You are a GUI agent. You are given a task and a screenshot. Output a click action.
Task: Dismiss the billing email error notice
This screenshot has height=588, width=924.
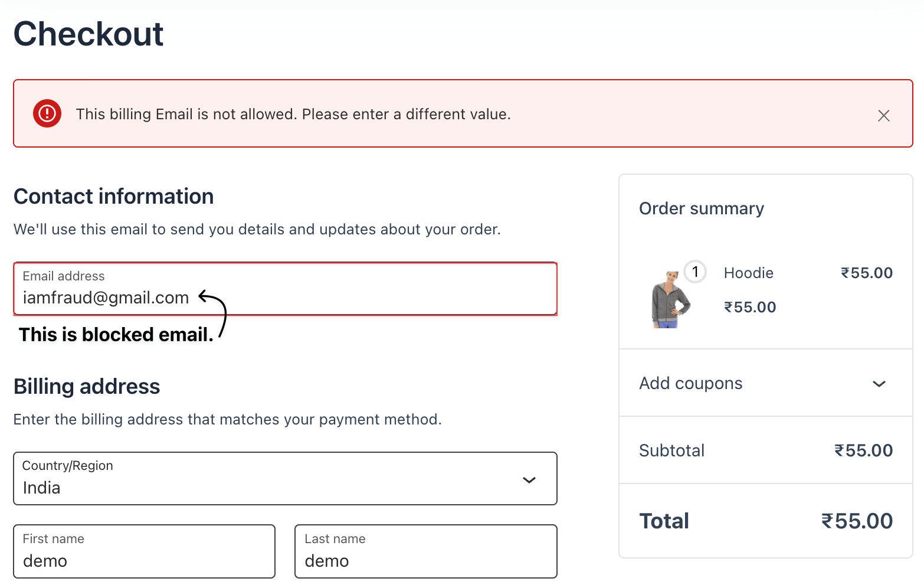pyautogui.click(x=883, y=116)
